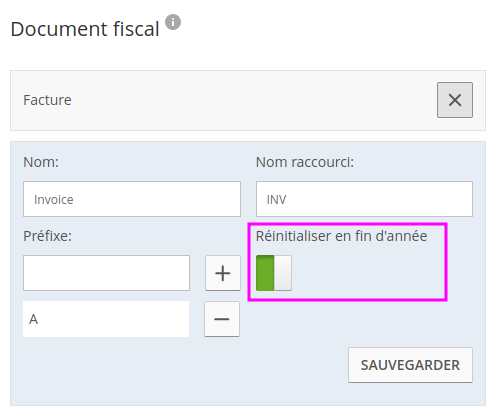Click the Nom raccourci: label
Viewport: 500px width, 407px height.
pyautogui.click(x=305, y=162)
